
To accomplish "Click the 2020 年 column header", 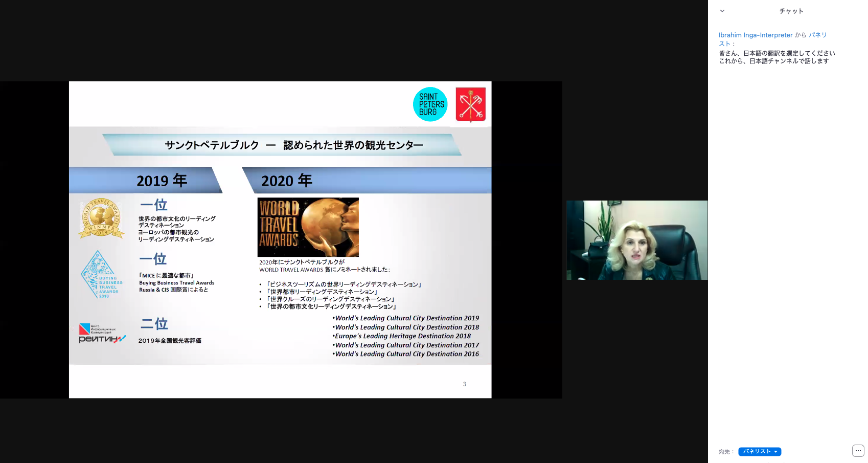I will (x=286, y=181).
